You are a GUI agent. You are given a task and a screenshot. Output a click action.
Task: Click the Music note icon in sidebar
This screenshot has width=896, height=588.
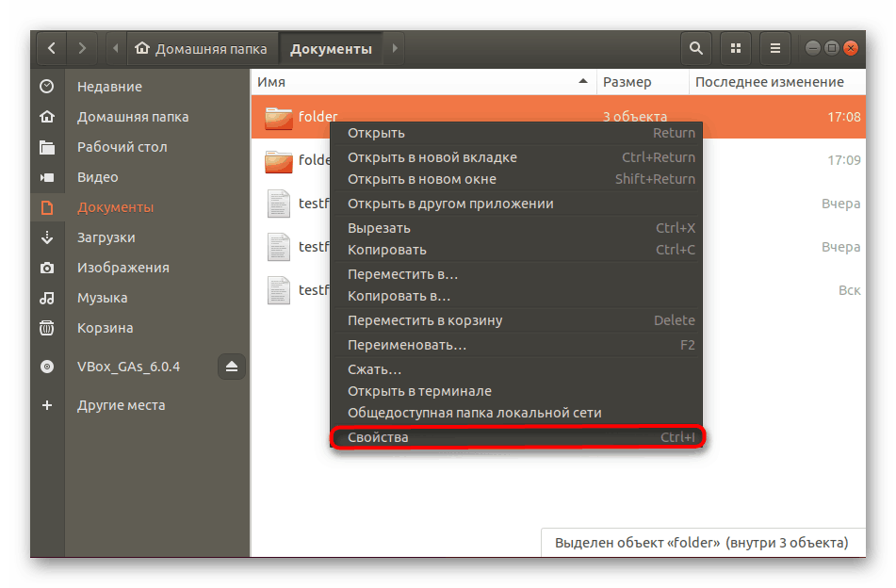click(47, 298)
